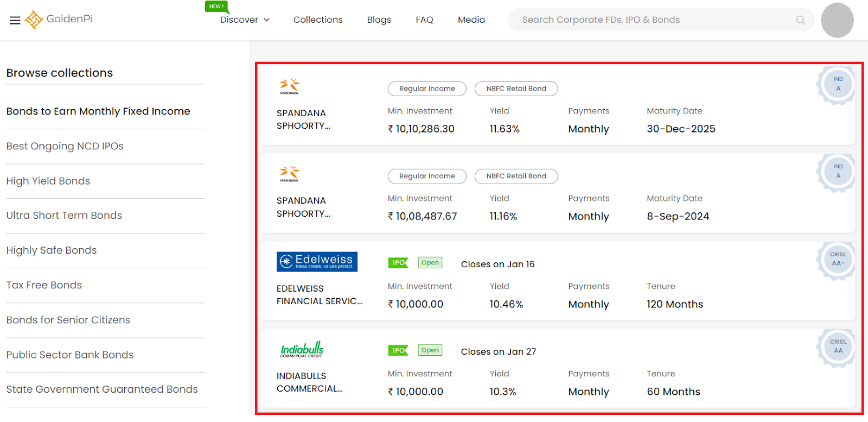868x422 pixels.
Task: Click the 60 Months tenure value
Action: 673,392
